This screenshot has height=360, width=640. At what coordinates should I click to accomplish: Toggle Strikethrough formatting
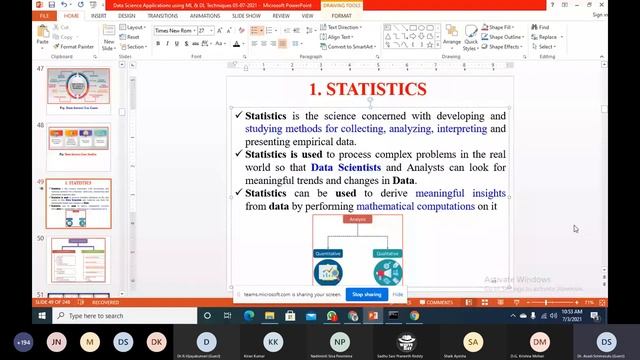(x=196, y=44)
